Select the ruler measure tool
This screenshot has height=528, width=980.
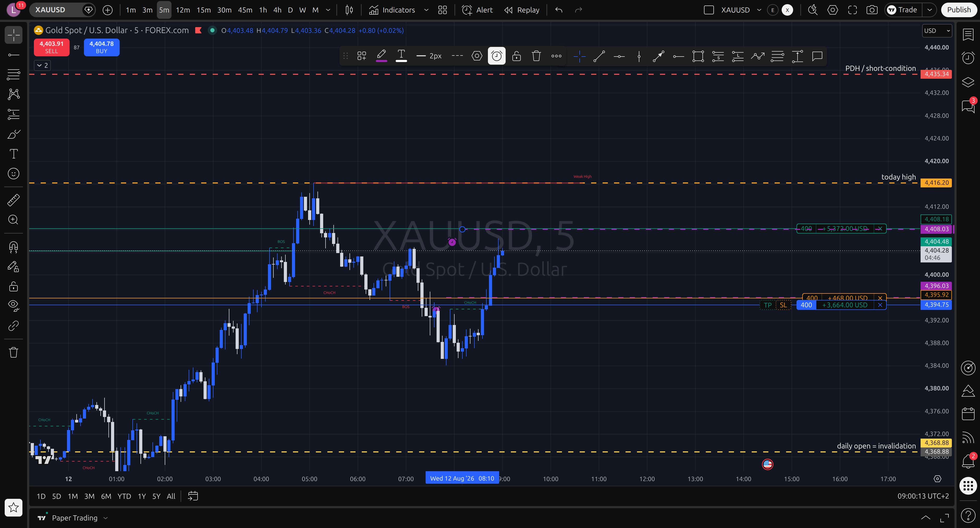(x=14, y=200)
